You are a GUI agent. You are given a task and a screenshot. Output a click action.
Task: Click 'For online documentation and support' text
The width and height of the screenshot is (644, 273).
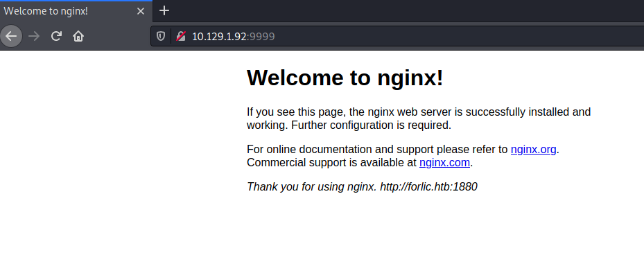[340, 150]
